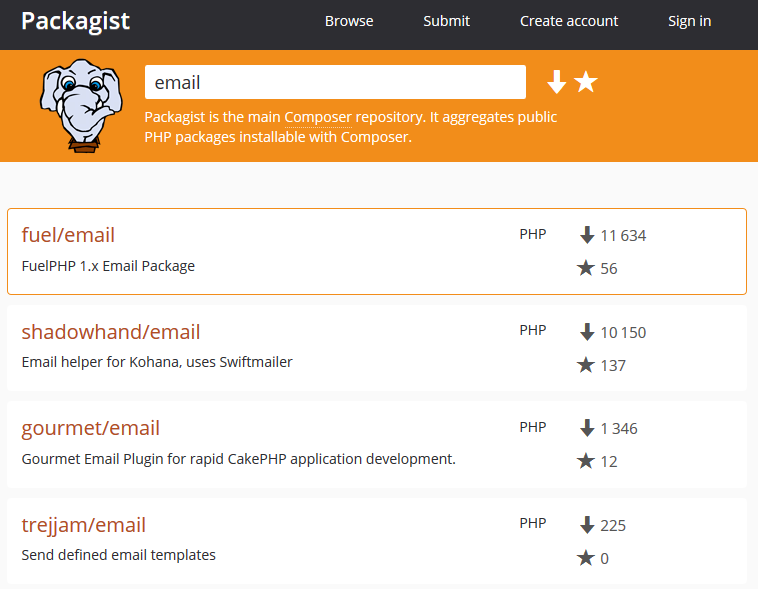Viewport: 758px width, 589px height.
Task: Open the gourmet/email package
Action: coord(90,428)
